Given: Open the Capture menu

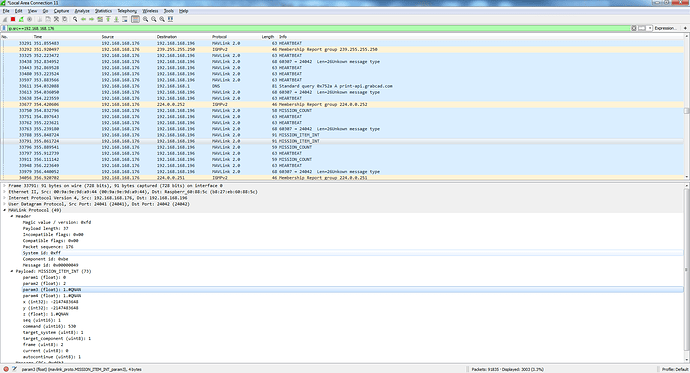Looking at the screenshot, I should click(x=61, y=11).
